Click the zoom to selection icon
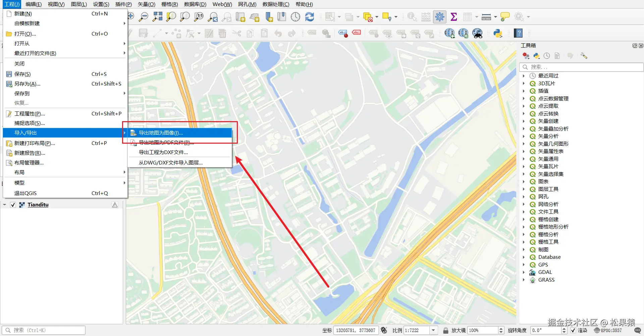Viewport: 644px width, 336px height. pyautogui.click(x=171, y=17)
